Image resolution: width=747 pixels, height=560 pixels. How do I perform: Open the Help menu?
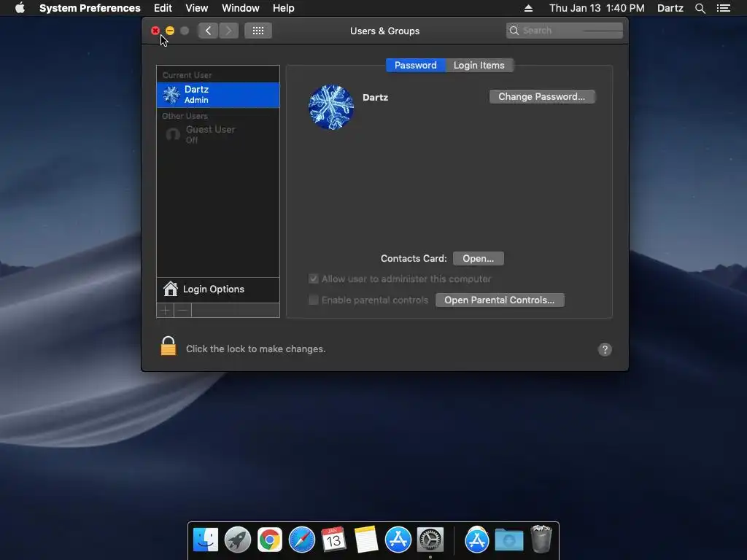(284, 8)
